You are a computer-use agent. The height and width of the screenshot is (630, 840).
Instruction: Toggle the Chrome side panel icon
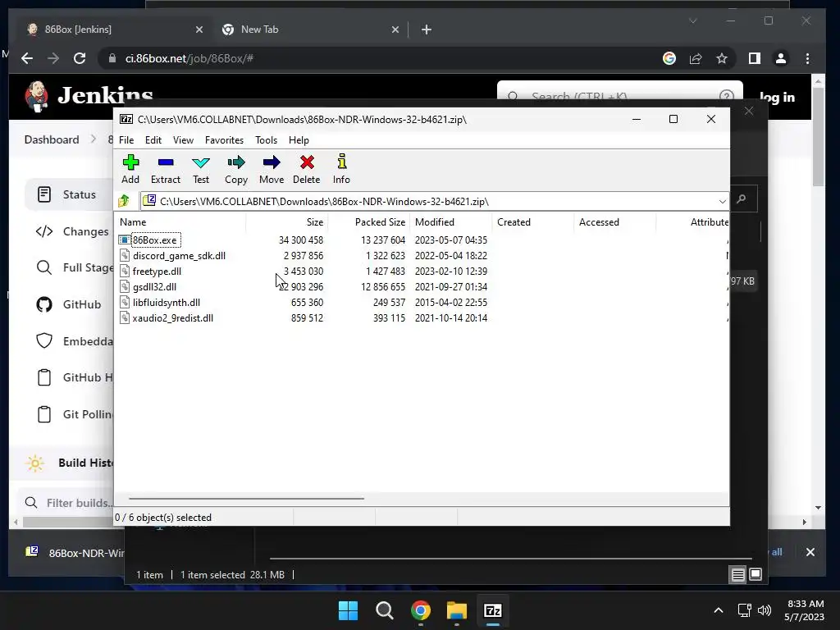click(755, 58)
